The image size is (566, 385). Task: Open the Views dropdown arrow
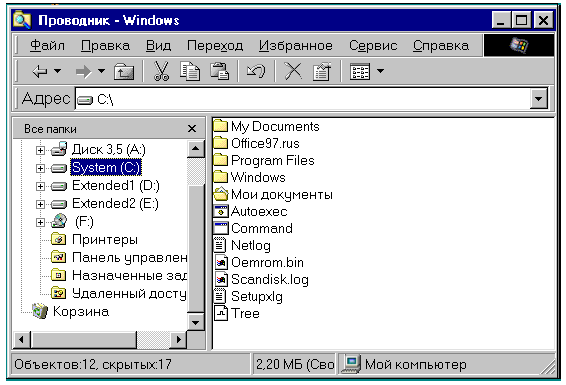(x=380, y=71)
